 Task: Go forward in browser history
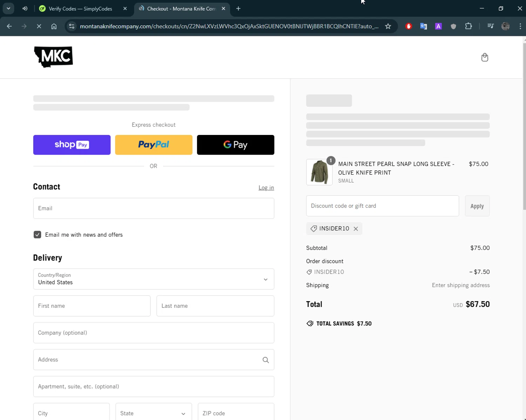point(24,26)
